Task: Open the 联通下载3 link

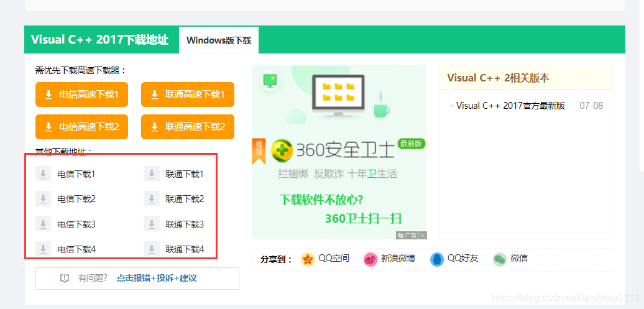Action: coord(185,224)
